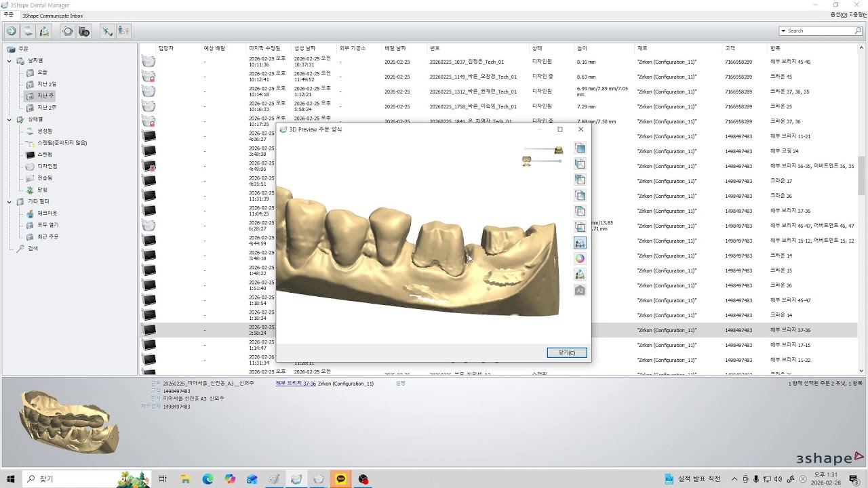Open the 모두 열기 filter
868x488 pixels.
(x=47, y=225)
